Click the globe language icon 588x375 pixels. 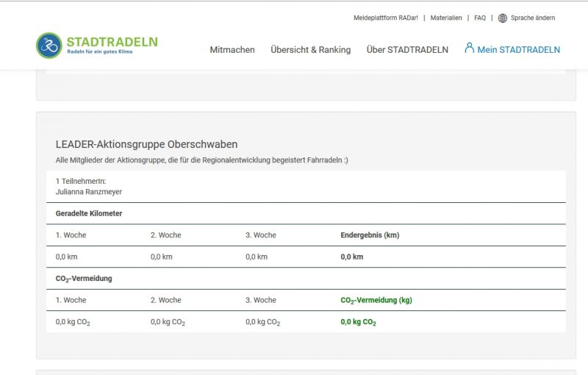[503, 18]
